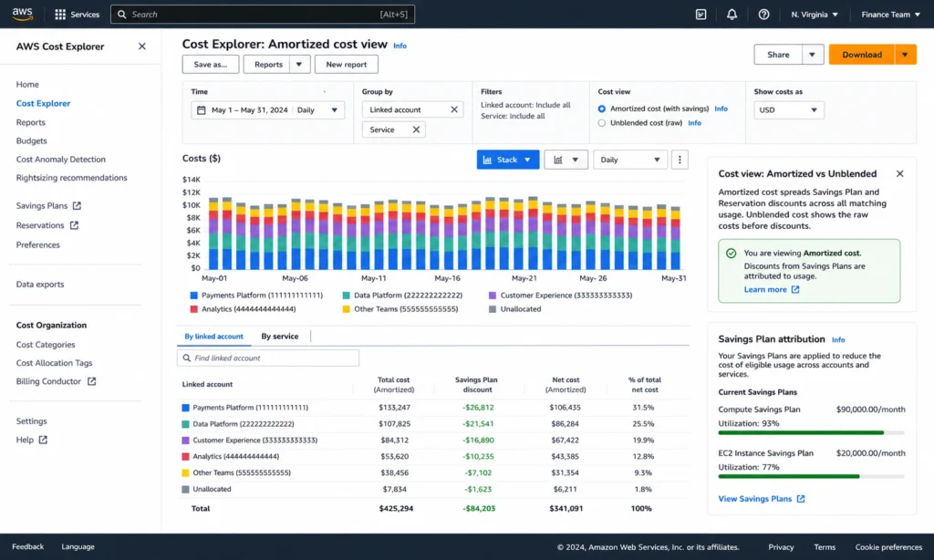This screenshot has height=560, width=934.
Task: Expand the Reports dropdown arrow
Action: click(299, 65)
